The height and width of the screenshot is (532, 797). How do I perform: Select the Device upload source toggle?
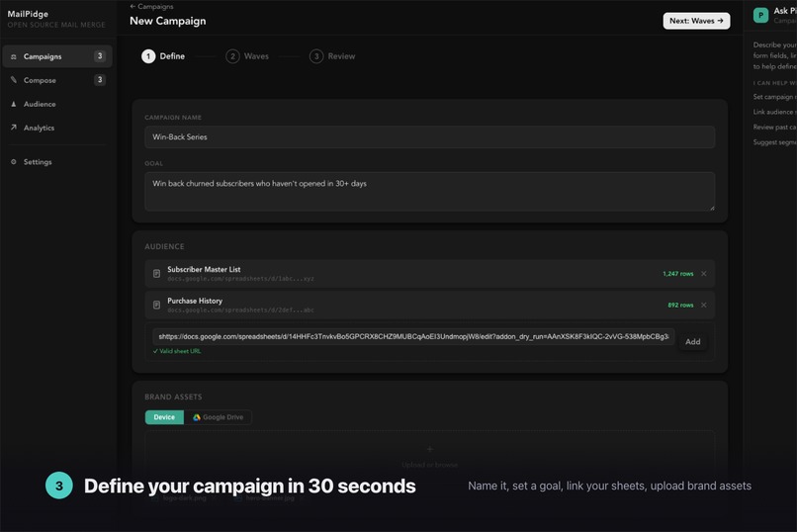[164, 417]
